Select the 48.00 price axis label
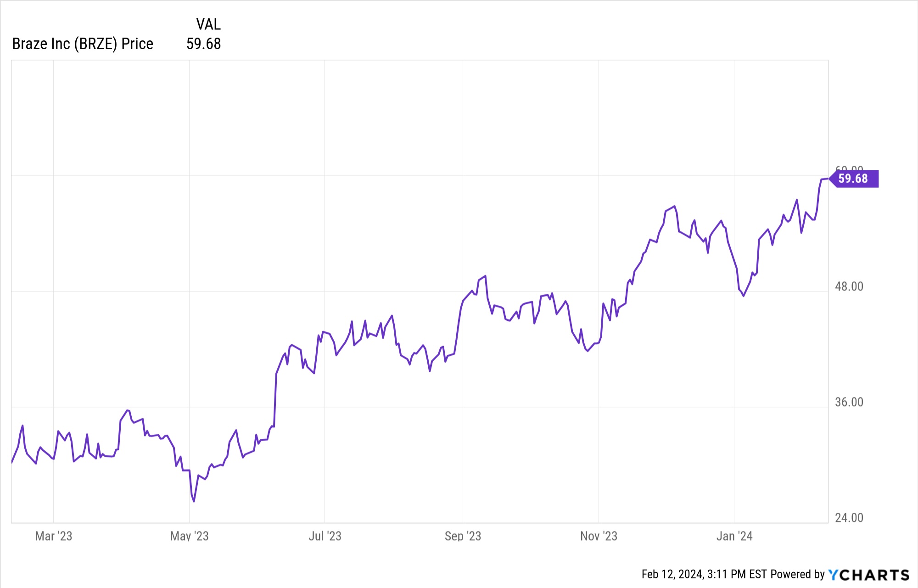The height and width of the screenshot is (588, 918). 849,286
